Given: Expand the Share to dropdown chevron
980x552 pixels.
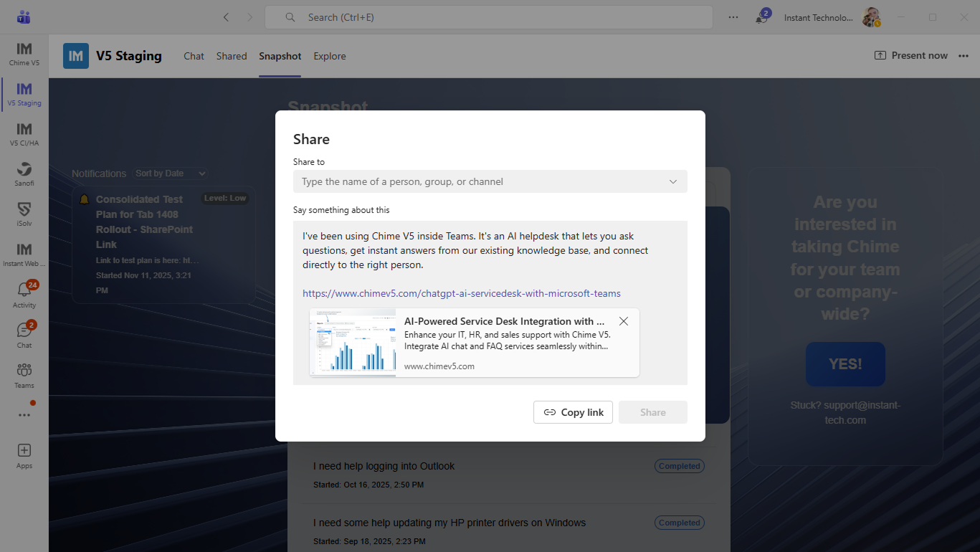Looking at the screenshot, I should [673, 182].
